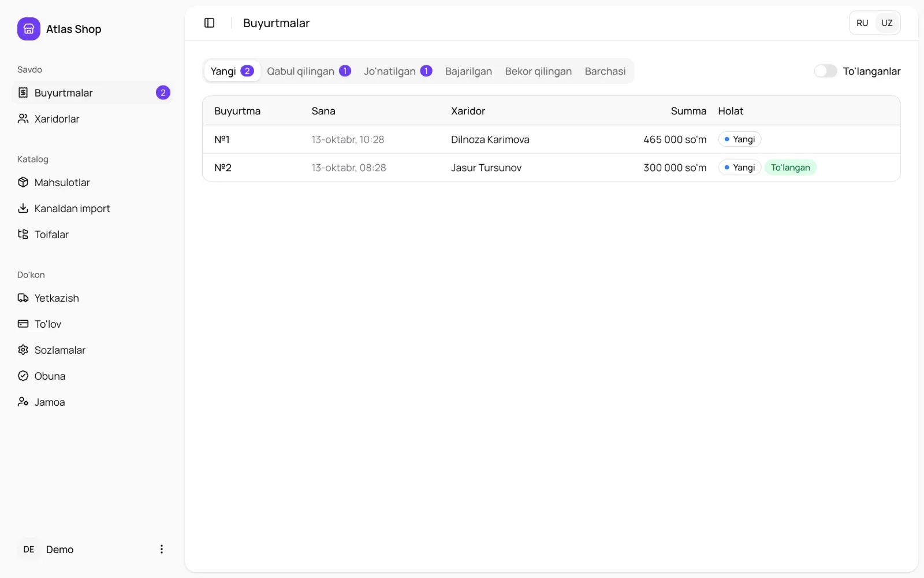Go to Mahsulotlar page
The width and height of the screenshot is (924, 578).
tap(92, 182)
